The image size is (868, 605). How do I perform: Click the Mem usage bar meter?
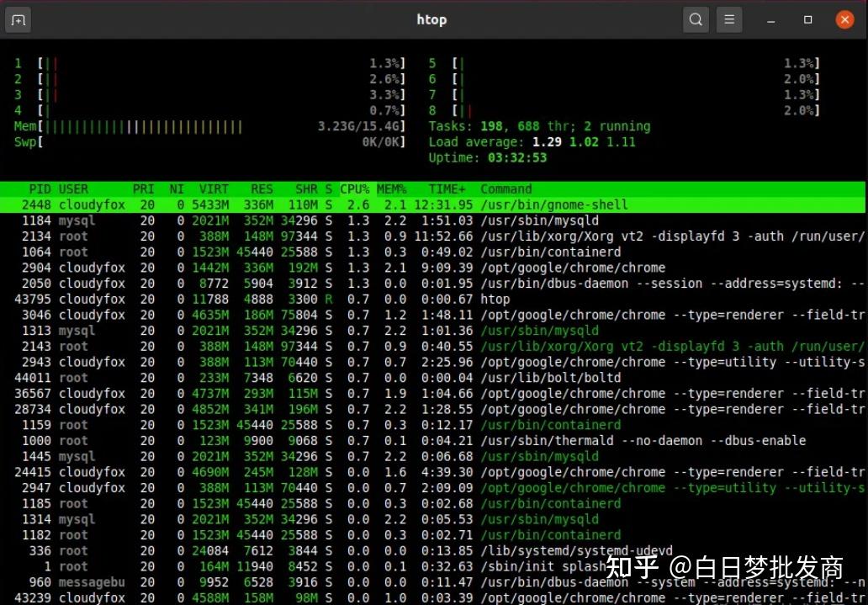(x=209, y=126)
